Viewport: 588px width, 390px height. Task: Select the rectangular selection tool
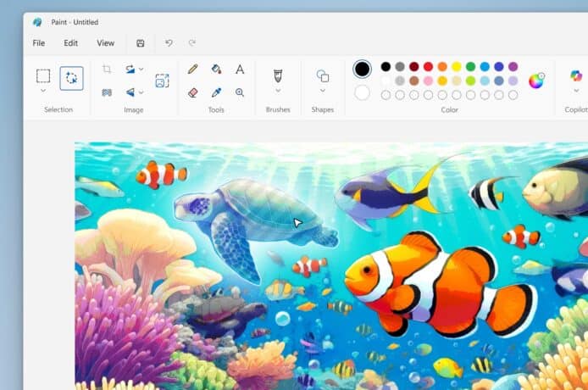coord(43,75)
